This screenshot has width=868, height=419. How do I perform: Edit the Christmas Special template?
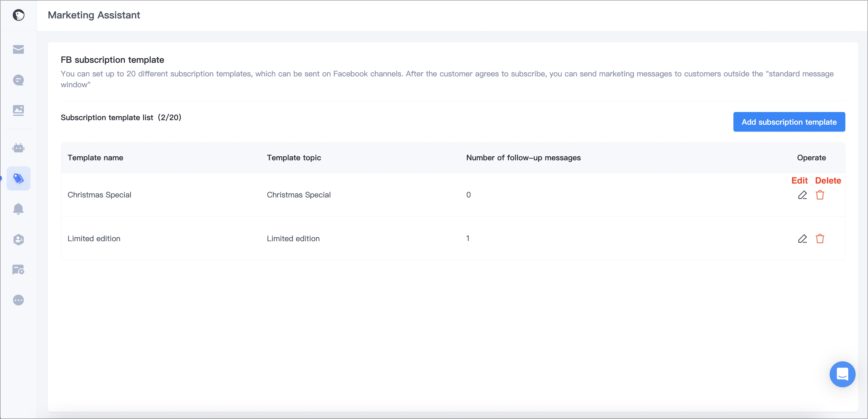click(802, 195)
